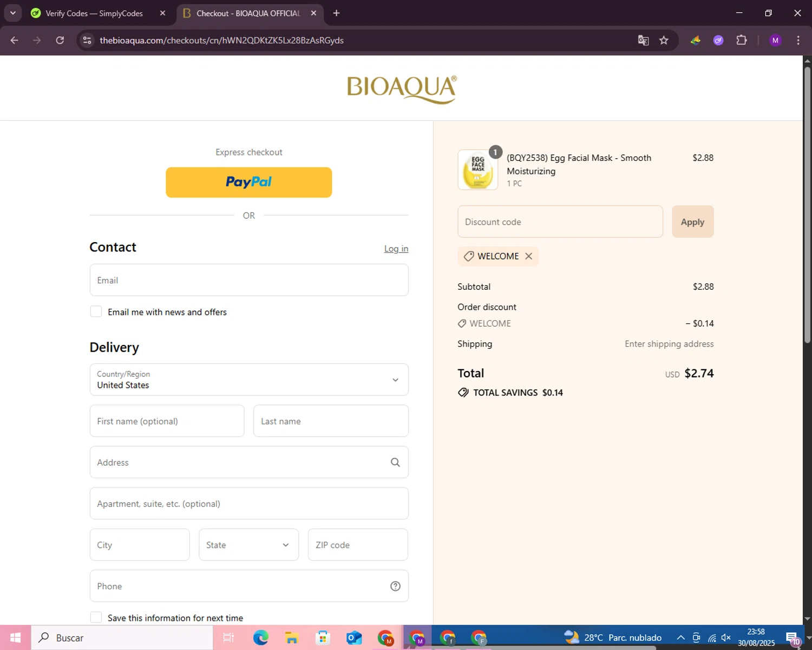Image resolution: width=812 pixels, height=650 pixels.
Task: Remove the WELCOME discount code tag
Action: click(x=529, y=256)
